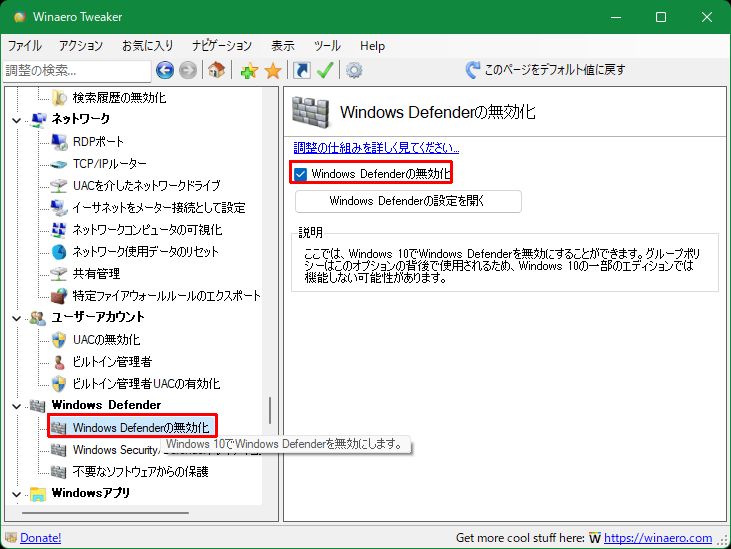Collapse the Windows Defender tree group
The image size is (731, 549).
tap(16, 406)
